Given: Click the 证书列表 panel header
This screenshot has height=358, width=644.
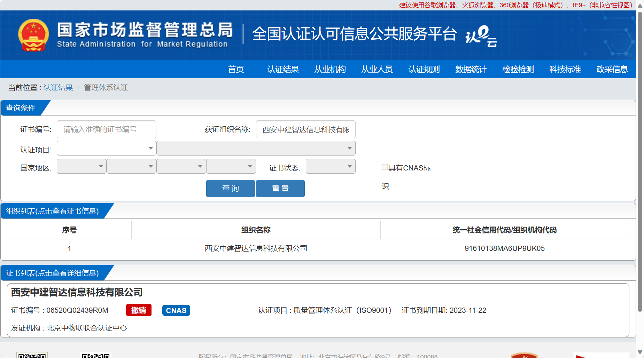Looking at the screenshot, I should pyautogui.click(x=52, y=273).
